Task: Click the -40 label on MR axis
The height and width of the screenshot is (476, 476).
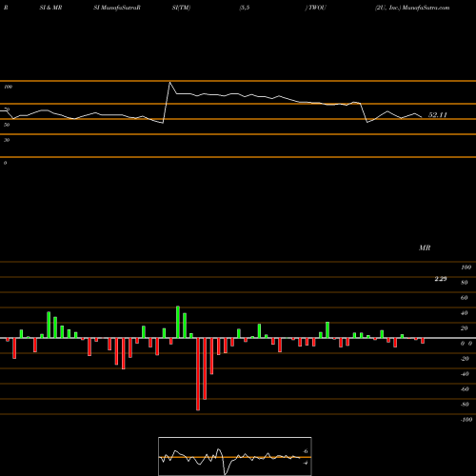Action: pos(465,374)
